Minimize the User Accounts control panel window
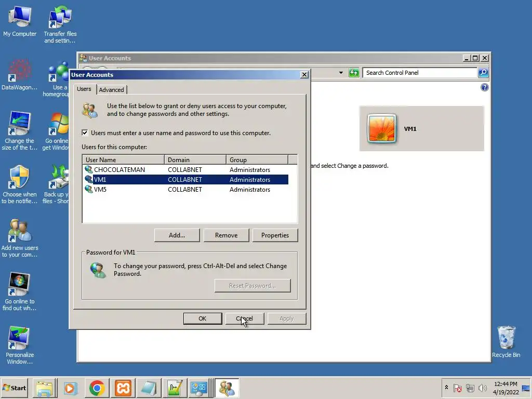The height and width of the screenshot is (399, 532). [467, 58]
